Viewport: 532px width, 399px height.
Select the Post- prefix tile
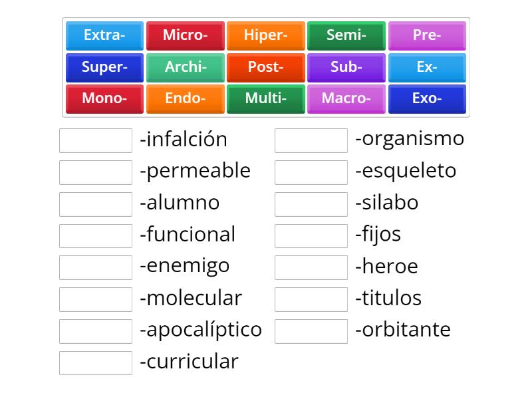266,67
